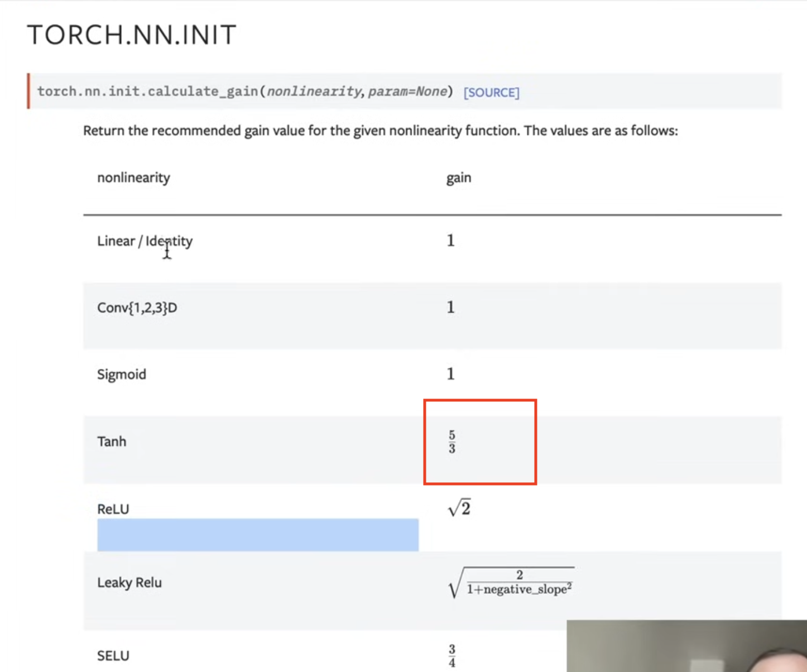Click the TORCH.NN.INIT page heading

[x=132, y=35]
